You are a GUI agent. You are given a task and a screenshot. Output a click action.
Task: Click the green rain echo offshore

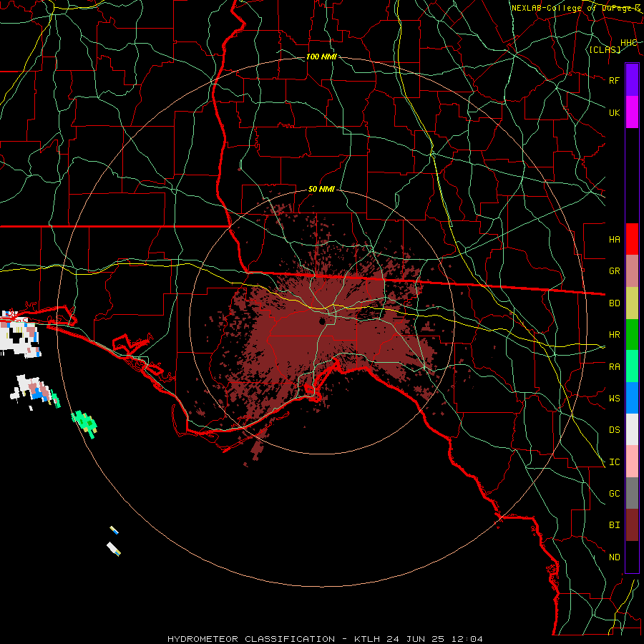[85, 424]
